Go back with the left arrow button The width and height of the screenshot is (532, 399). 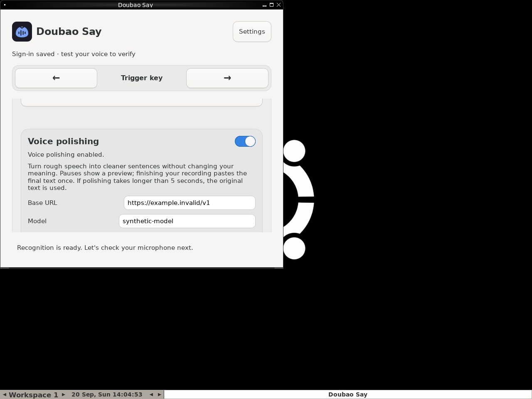coord(56,78)
